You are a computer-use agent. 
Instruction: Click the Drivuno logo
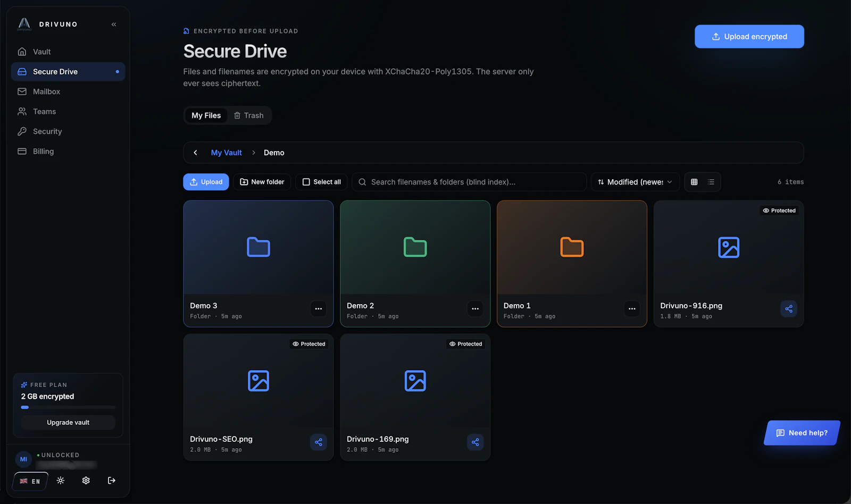tap(24, 24)
